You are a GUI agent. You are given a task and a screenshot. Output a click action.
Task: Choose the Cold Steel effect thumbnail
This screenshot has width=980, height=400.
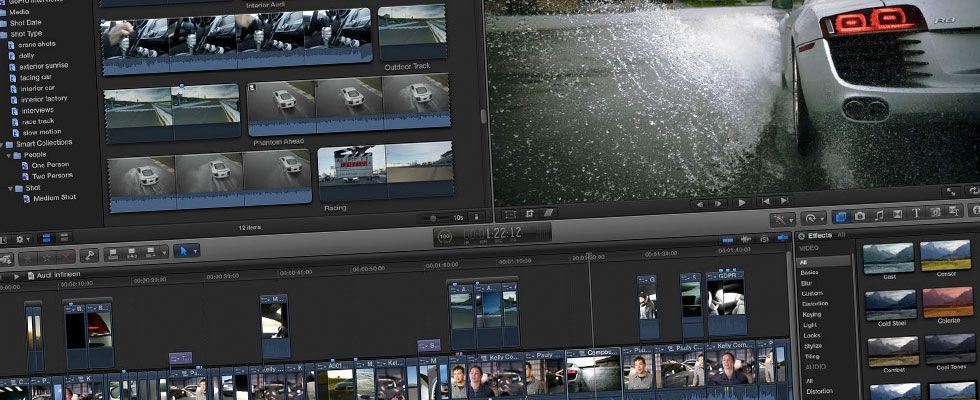tap(891, 305)
